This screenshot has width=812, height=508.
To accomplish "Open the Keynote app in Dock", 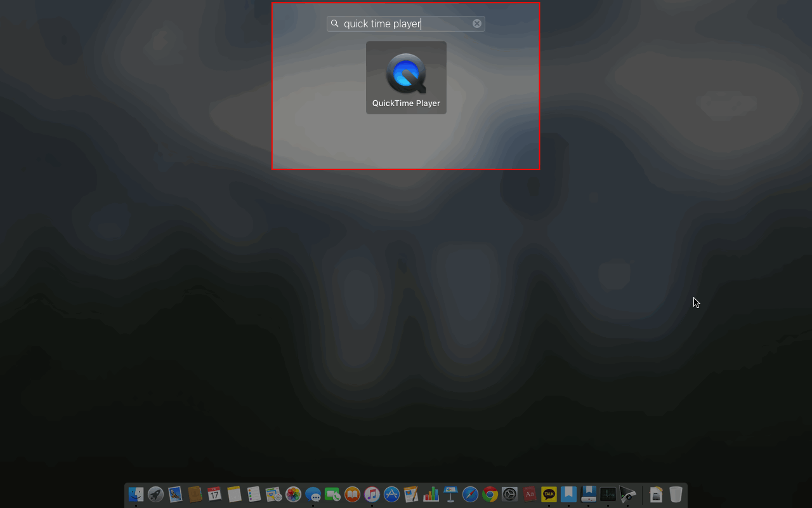I will pos(450,494).
